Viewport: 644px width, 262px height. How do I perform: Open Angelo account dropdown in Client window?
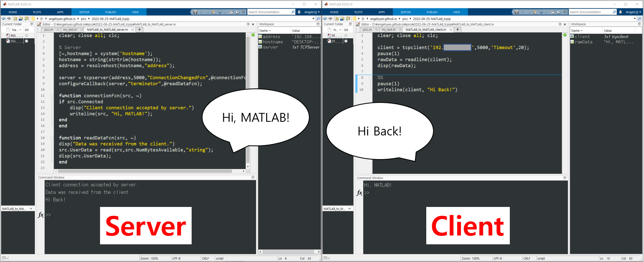click(x=634, y=12)
